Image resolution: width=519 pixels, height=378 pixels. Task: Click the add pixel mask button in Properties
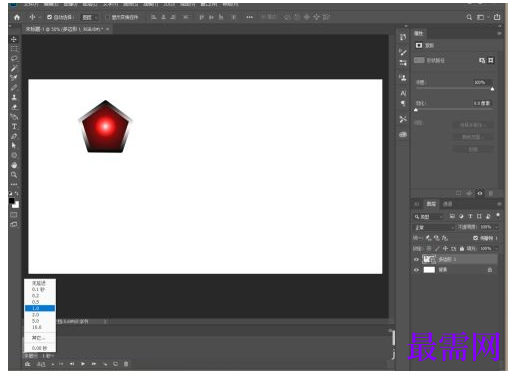tap(482, 60)
